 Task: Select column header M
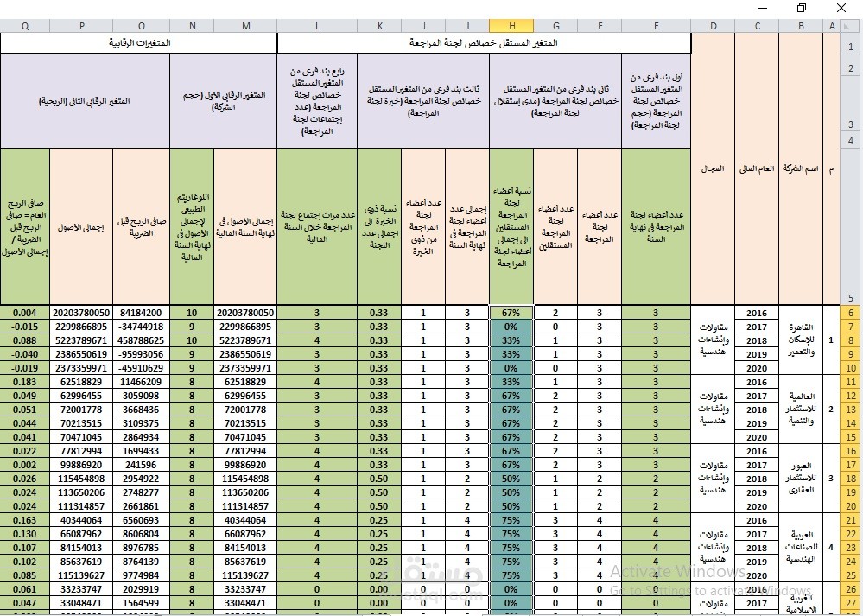pyautogui.click(x=245, y=26)
